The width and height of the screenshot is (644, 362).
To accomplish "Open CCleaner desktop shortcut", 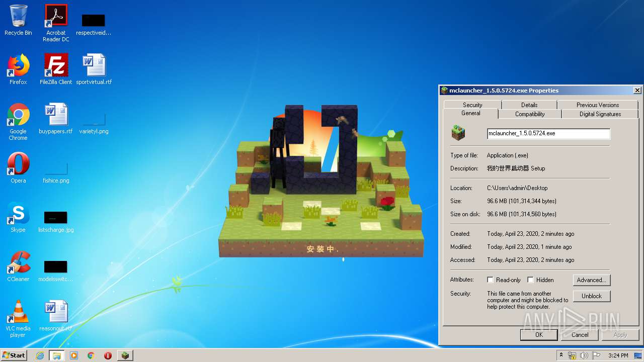I will click(18, 266).
